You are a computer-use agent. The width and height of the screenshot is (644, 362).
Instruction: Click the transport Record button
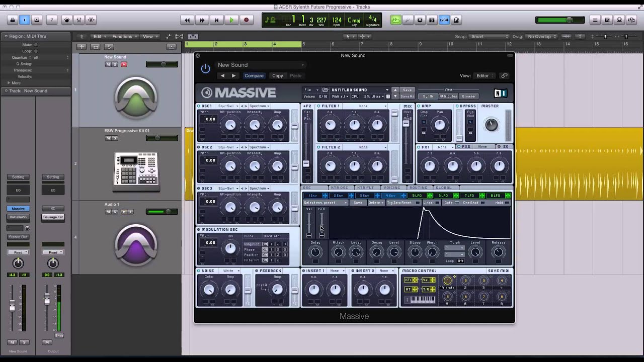246,20
